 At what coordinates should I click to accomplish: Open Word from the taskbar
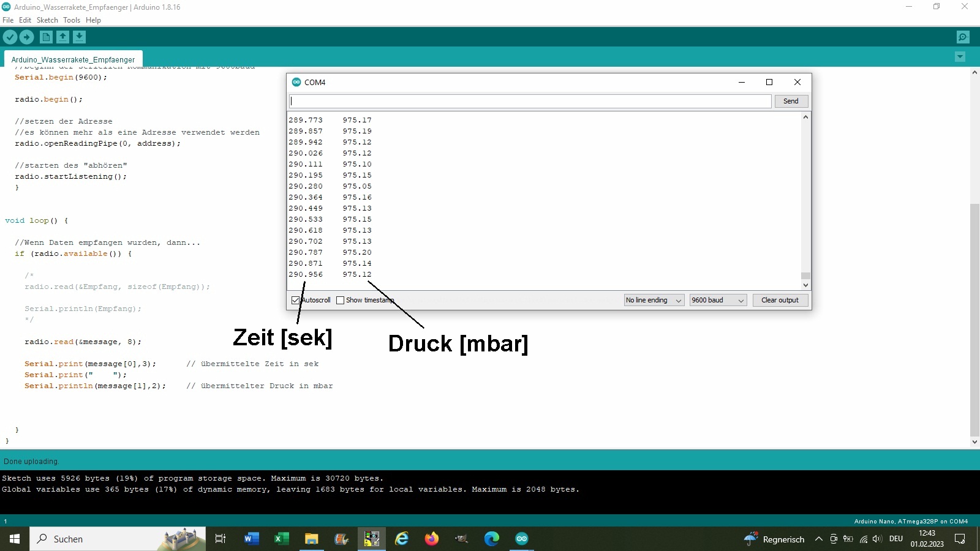(x=251, y=539)
